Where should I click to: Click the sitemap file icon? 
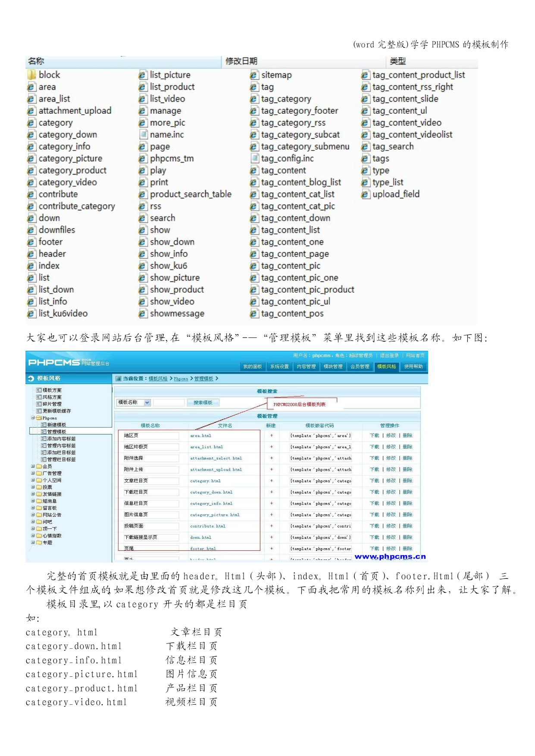[254, 75]
